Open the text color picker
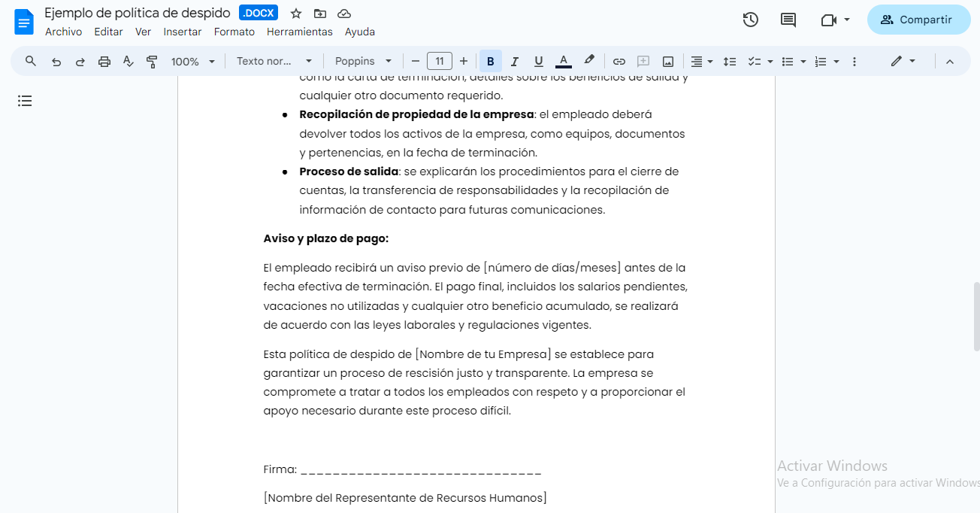Screen dimensions: 980x513 click(x=563, y=61)
